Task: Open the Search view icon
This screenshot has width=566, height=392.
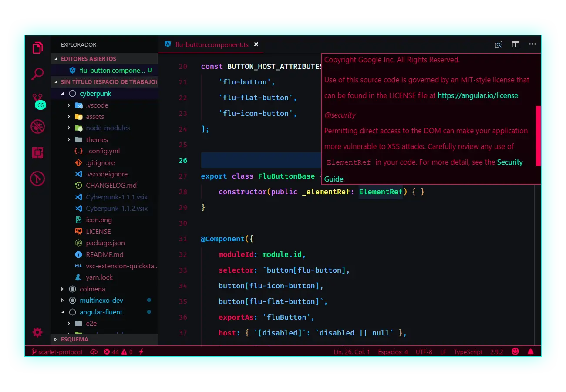Action: pos(37,74)
